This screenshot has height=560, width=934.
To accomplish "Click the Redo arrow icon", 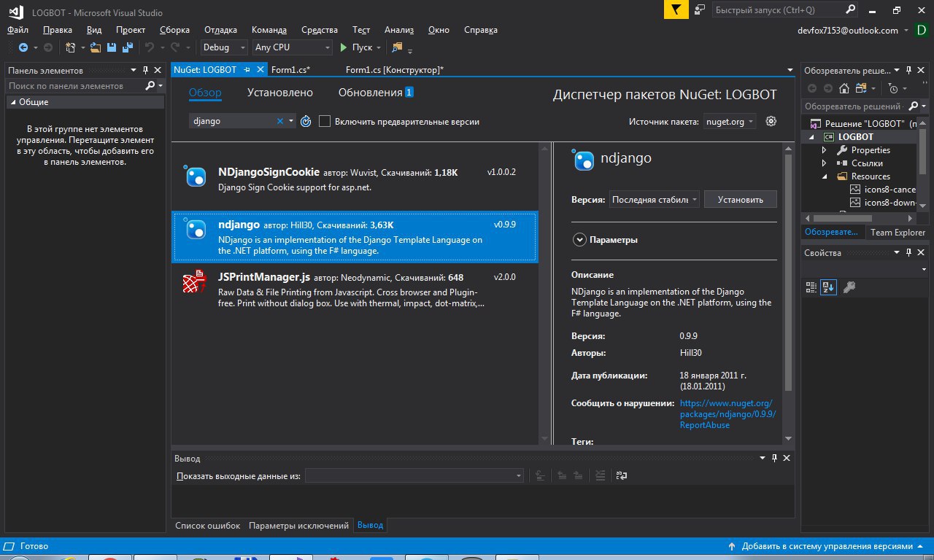I will pos(175,47).
